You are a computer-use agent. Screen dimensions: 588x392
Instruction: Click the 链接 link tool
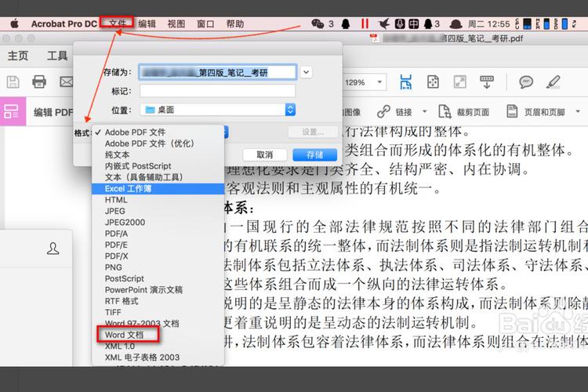point(394,112)
